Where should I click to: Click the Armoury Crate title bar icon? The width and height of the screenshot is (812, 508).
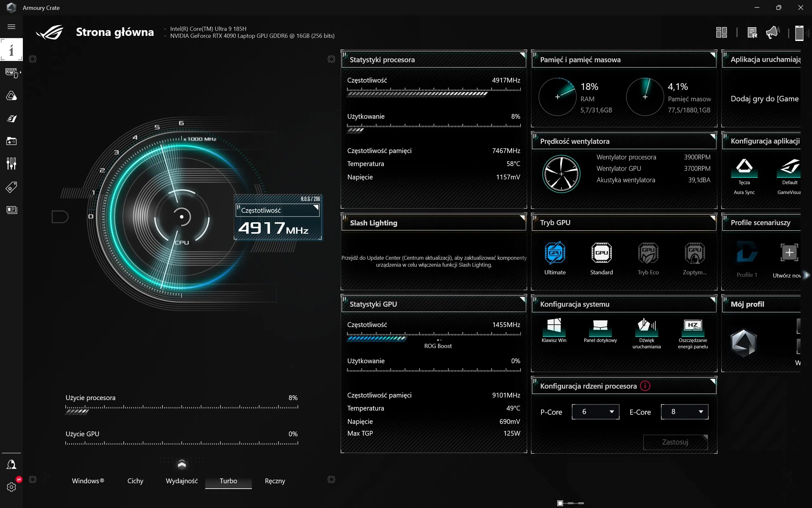click(11, 7)
